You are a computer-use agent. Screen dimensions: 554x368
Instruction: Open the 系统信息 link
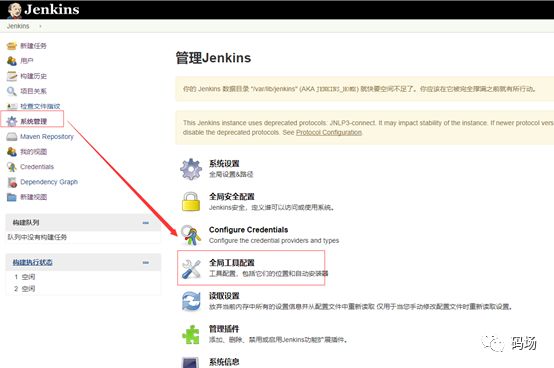click(x=224, y=362)
